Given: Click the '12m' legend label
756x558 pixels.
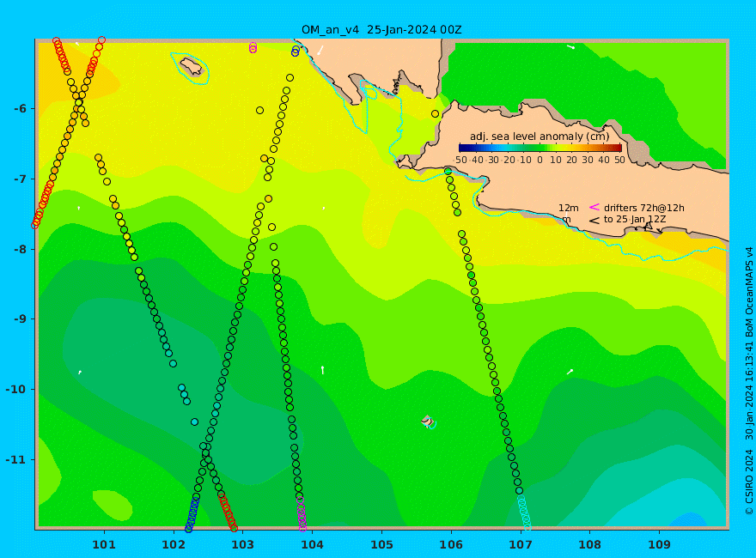Looking at the screenshot, I should tap(569, 208).
